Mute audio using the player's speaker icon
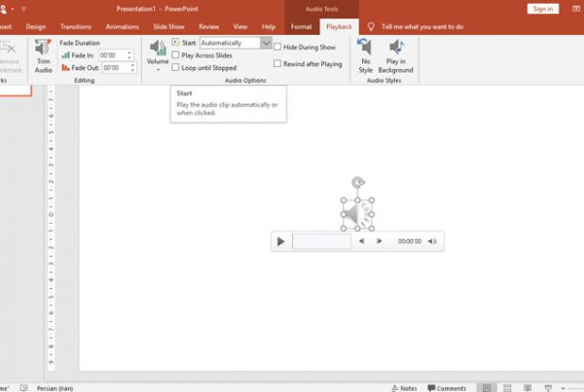 pyautogui.click(x=433, y=241)
